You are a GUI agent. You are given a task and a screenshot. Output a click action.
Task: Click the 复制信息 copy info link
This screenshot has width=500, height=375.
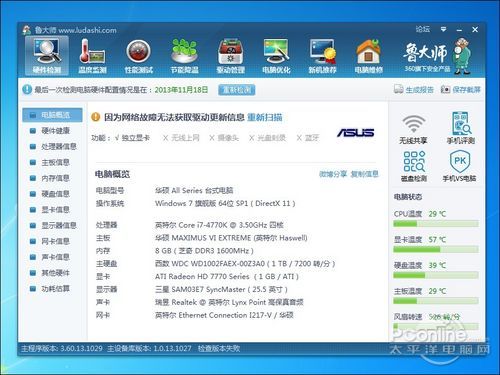click(x=365, y=174)
